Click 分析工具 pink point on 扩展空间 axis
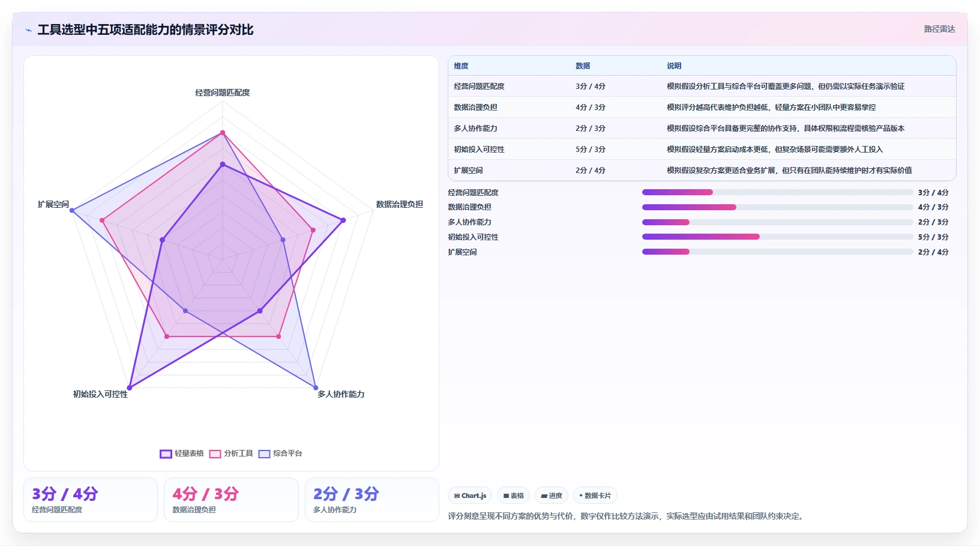 [102, 220]
